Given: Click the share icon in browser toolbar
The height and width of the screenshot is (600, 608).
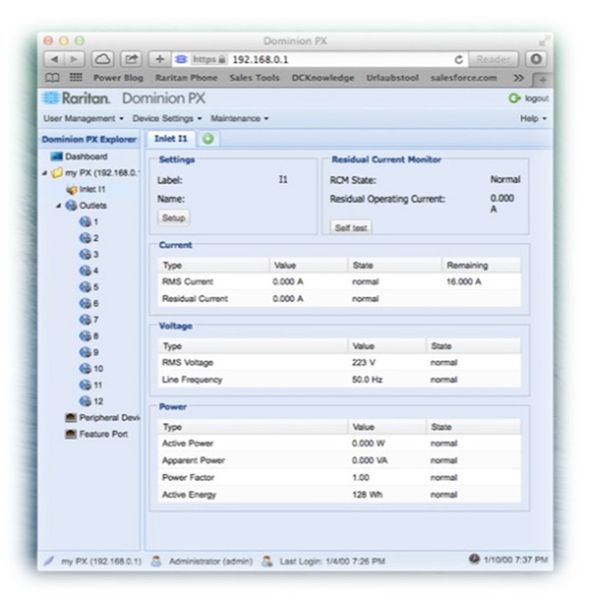Looking at the screenshot, I should point(131,59).
